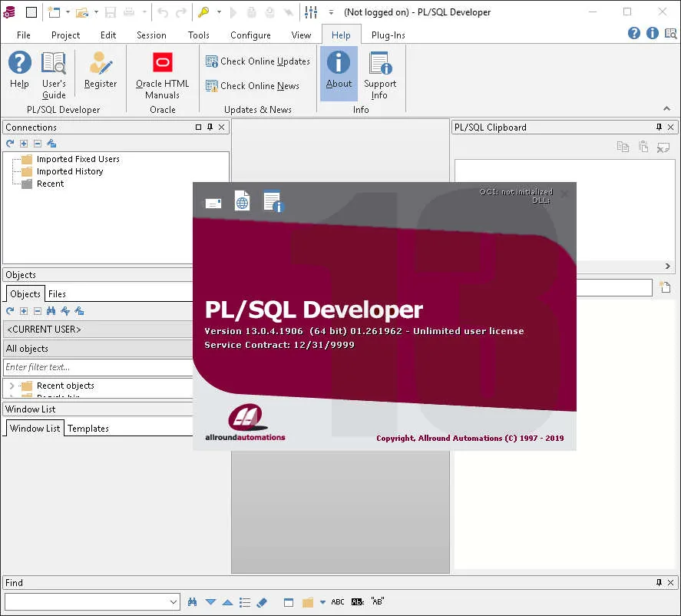Close the Connections panel

pos(222,128)
